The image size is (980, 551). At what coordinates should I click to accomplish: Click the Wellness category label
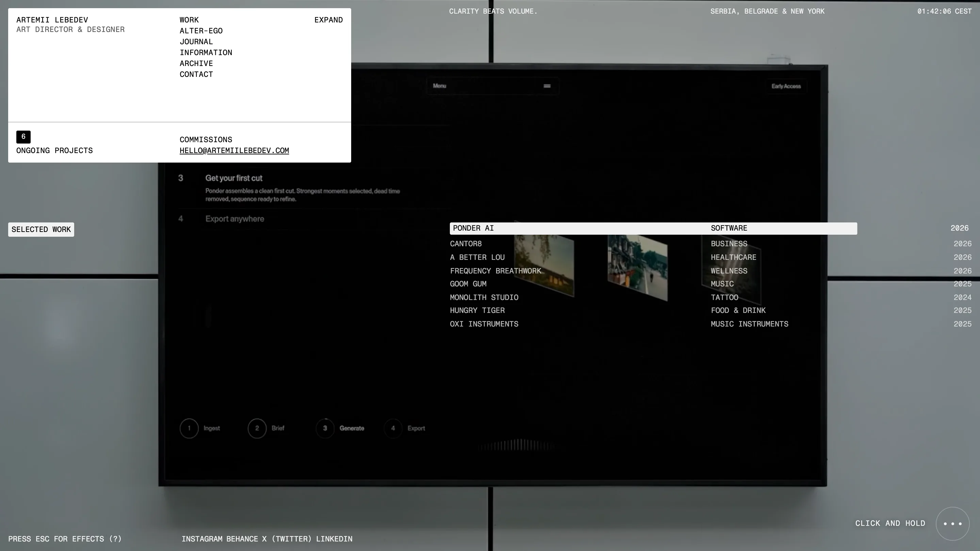tap(729, 271)
